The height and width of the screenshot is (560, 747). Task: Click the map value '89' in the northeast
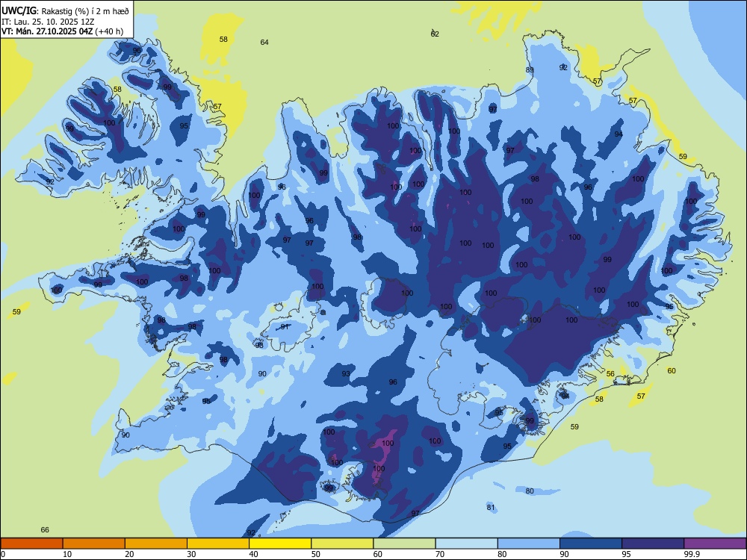[x=530, y=70]
